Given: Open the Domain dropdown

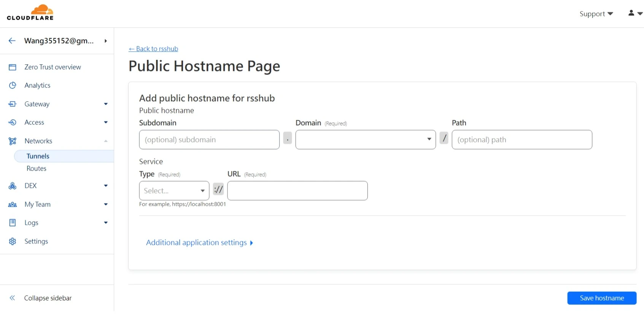Looking at the screenshot, I should pos(366,140).
